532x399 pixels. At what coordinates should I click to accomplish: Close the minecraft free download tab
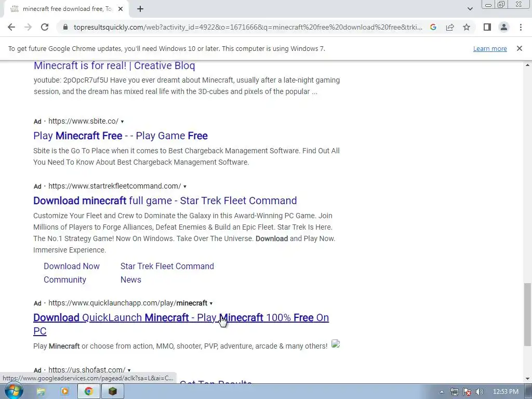coord(121,9)
